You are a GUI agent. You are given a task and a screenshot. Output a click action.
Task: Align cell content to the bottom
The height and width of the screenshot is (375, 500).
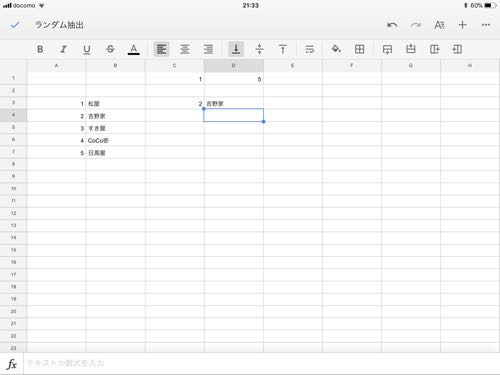(x=236, y=49)
